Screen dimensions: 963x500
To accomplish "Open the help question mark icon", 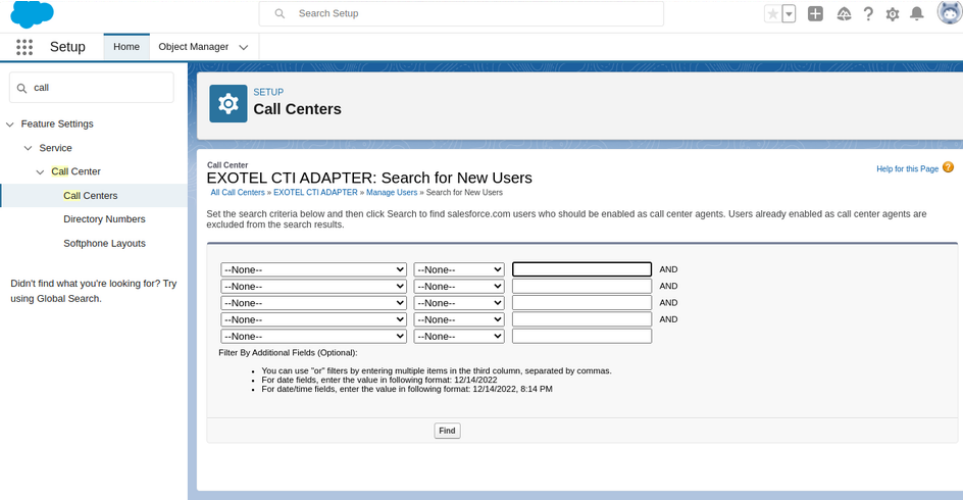I will [x=868, y=14].
